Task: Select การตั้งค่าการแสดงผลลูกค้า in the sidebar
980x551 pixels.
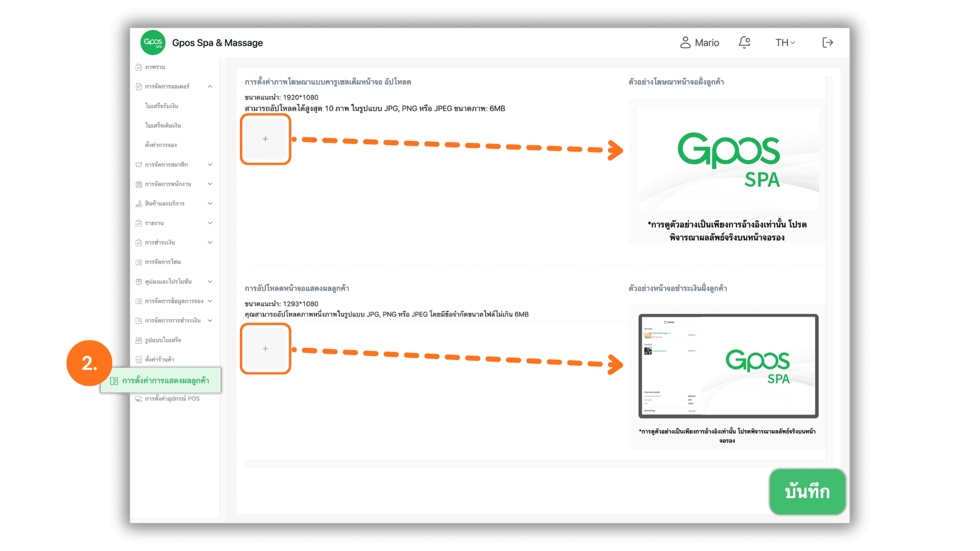Action: [161, 381]
